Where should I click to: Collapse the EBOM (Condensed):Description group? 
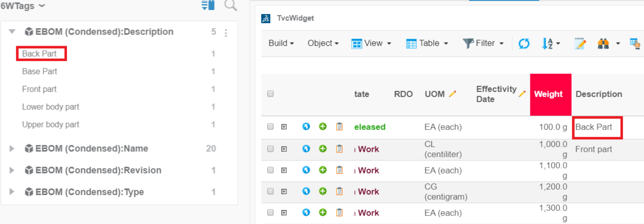point(12,32)
